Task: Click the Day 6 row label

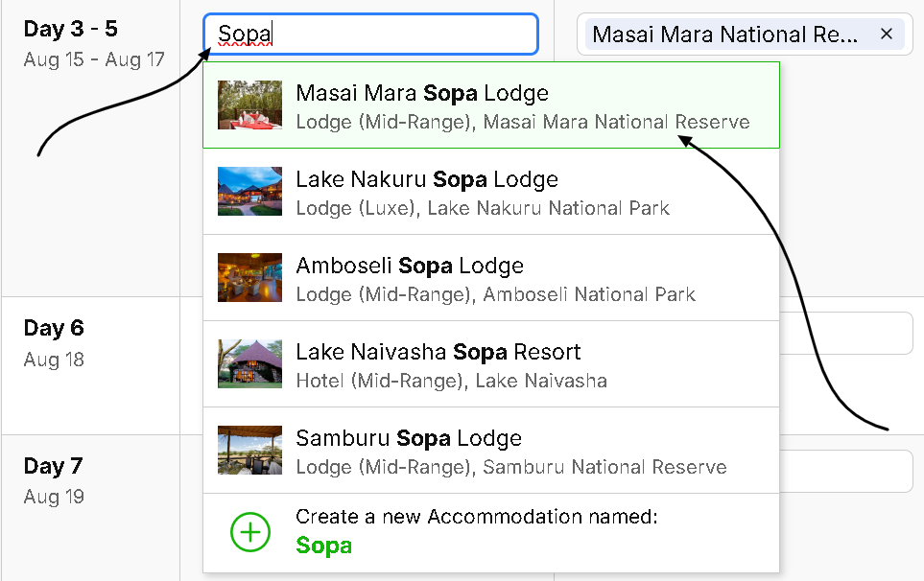Action: [x=54, y=329]
